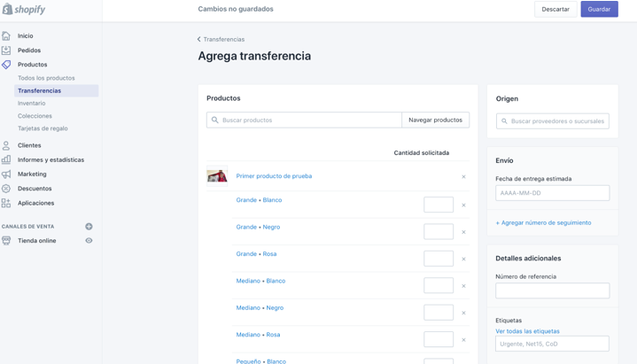Viewport: 637px width, 364px height.
Task: Select Colecciones in the sidebar submenu
Action: [x=35, y=116]
